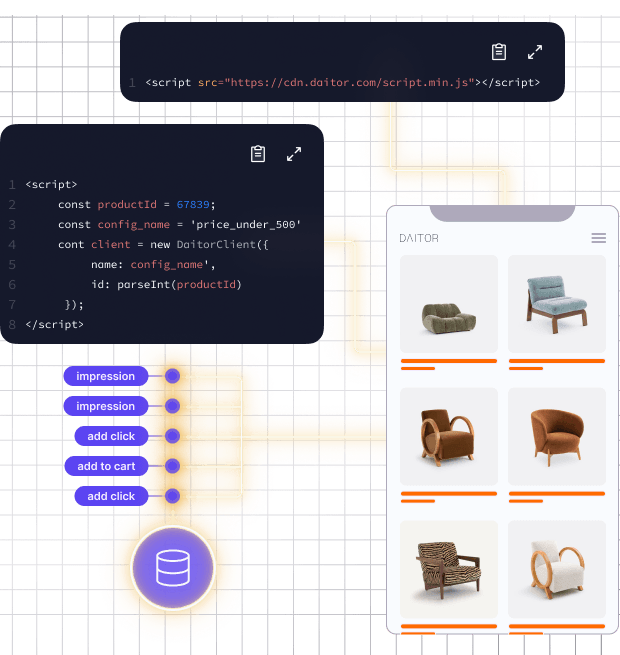Click the node dot beside the add to cart pill
This screenshot has height=655, width=620.
[172, 466]
